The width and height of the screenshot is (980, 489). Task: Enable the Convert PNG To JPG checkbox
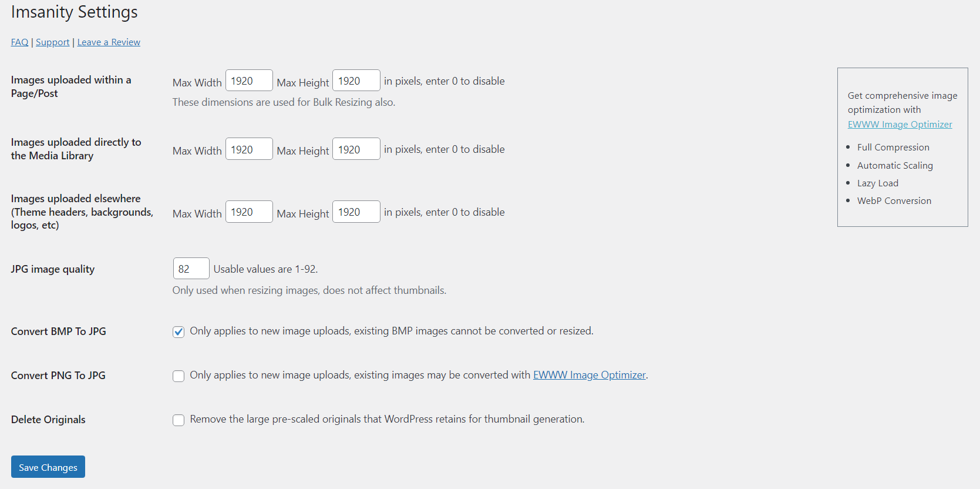click(179, 376)
